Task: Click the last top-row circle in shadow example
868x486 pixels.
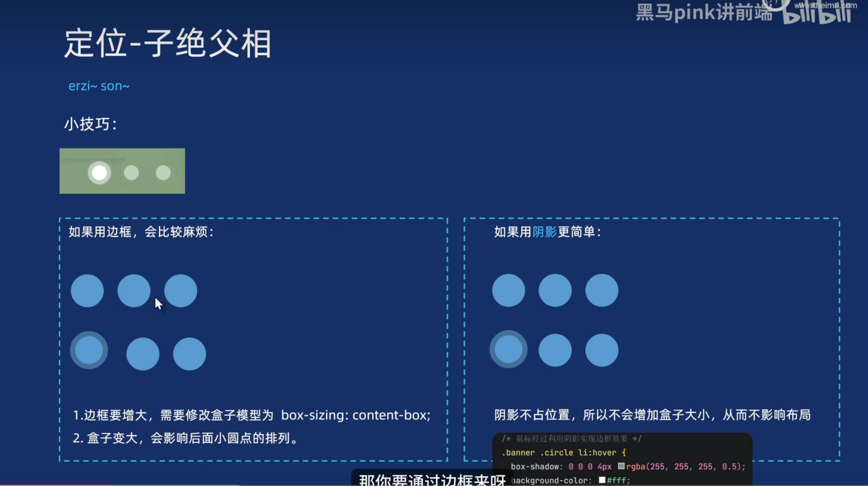Action: click(602, 290)
